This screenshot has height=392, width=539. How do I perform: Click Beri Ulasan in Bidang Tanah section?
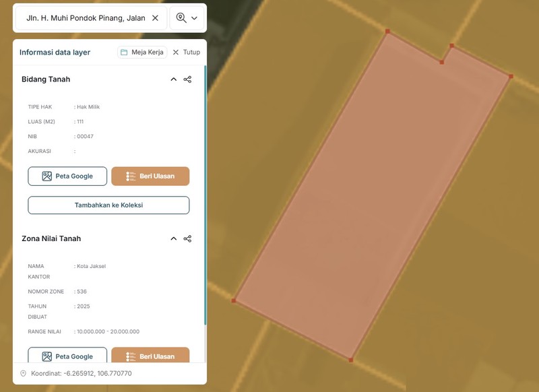click(150, 176)
